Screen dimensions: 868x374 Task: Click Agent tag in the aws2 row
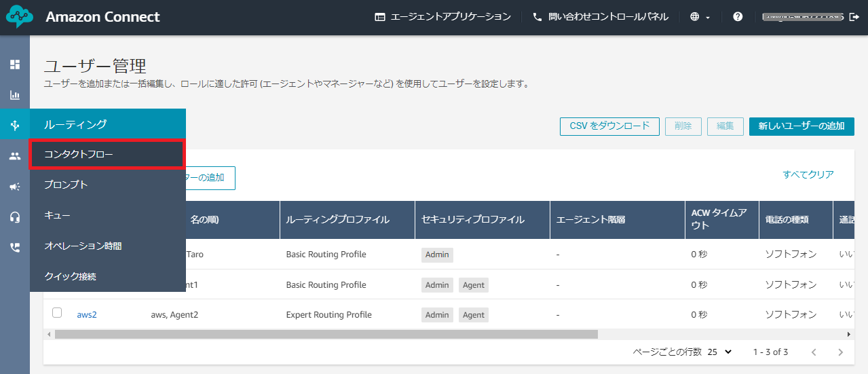[x=474, y=315]
